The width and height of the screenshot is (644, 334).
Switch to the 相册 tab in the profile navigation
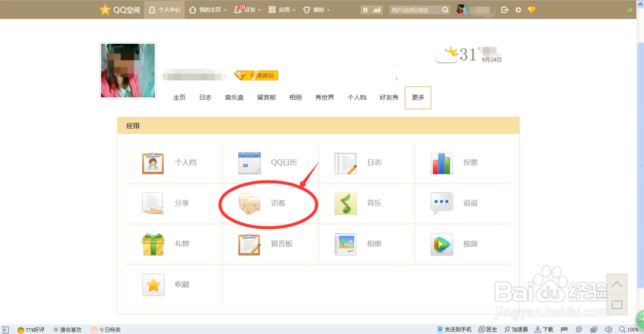(x=296, y=98)
